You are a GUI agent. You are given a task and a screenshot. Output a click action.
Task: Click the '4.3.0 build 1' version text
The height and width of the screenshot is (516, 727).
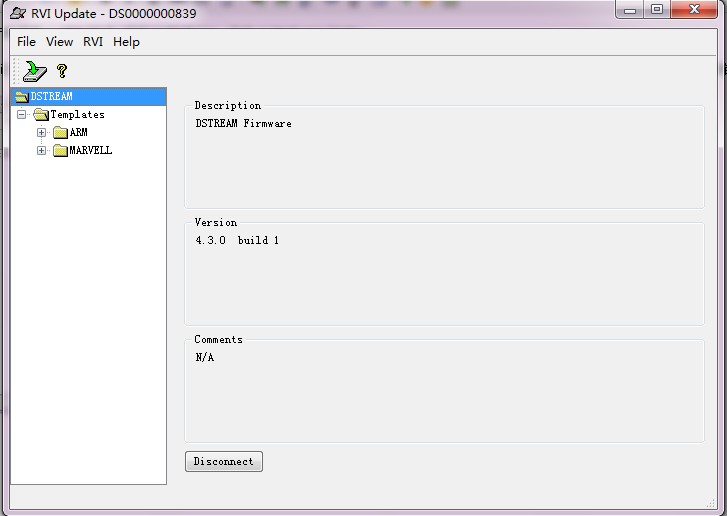click(237, 240)
